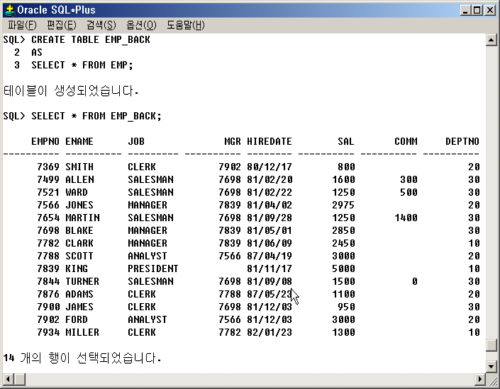The image size is (500, 389).
Task: Click salary value 950
Action: tap(347, 307)
